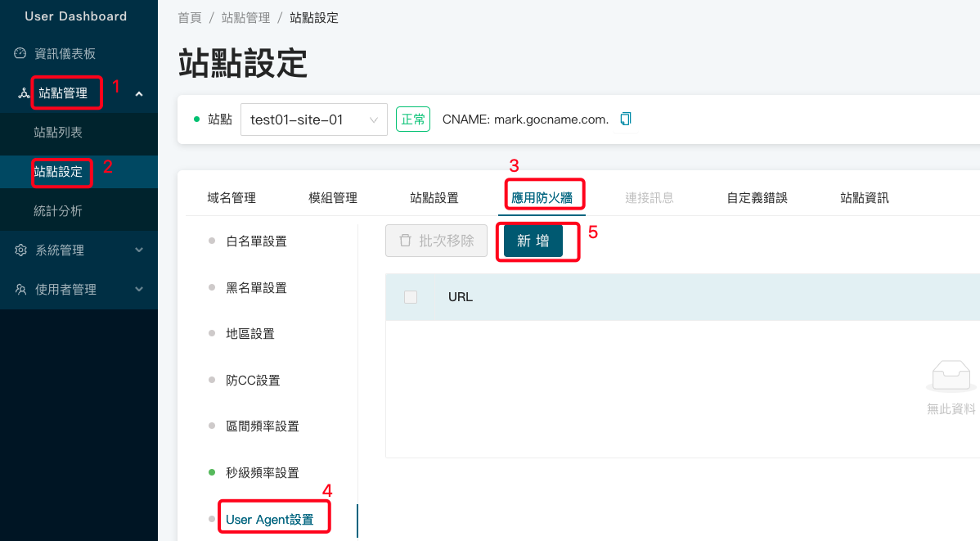Viewport: 980px width, 541px height.
Task: Open User Agent設置 in the sidebar
Action: click(269, 520)
